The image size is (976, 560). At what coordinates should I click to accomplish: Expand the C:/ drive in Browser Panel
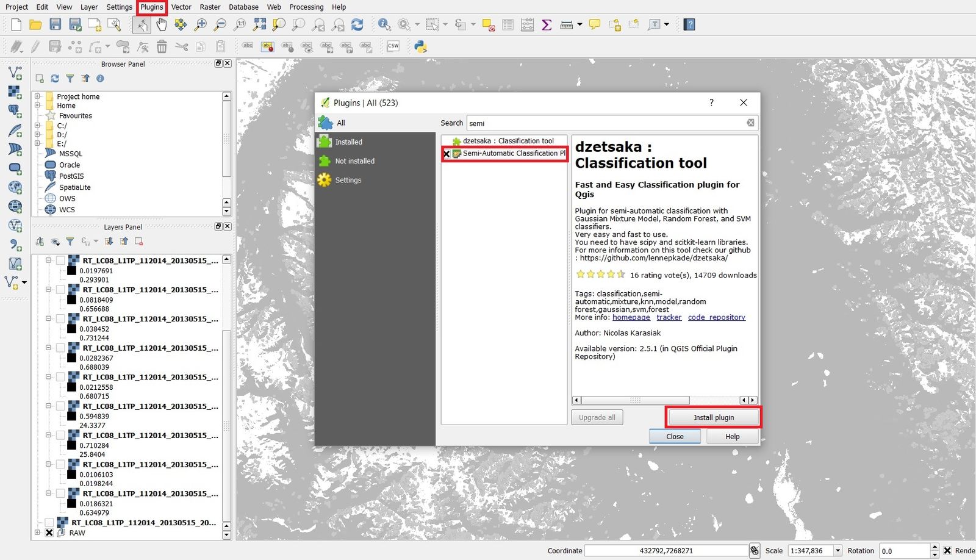[x=37, y=125]
